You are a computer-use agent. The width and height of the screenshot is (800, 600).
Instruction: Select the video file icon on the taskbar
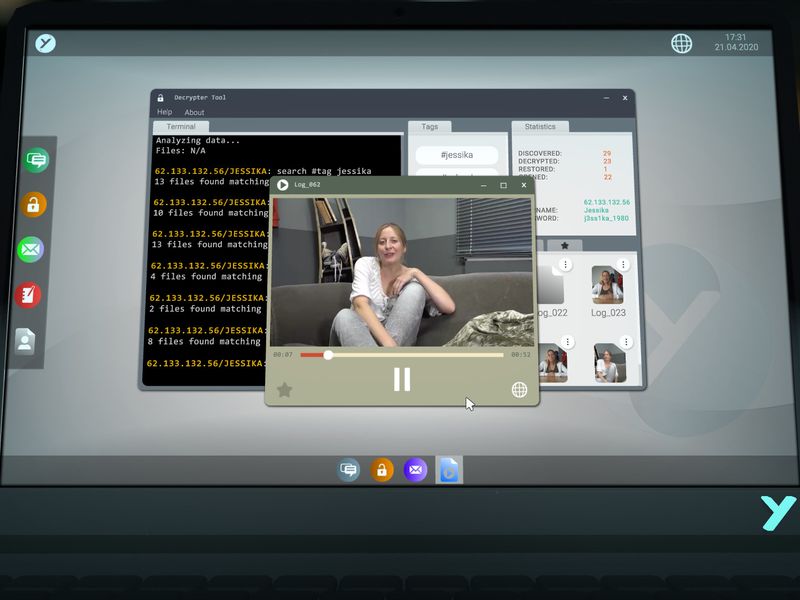[449, 469]
